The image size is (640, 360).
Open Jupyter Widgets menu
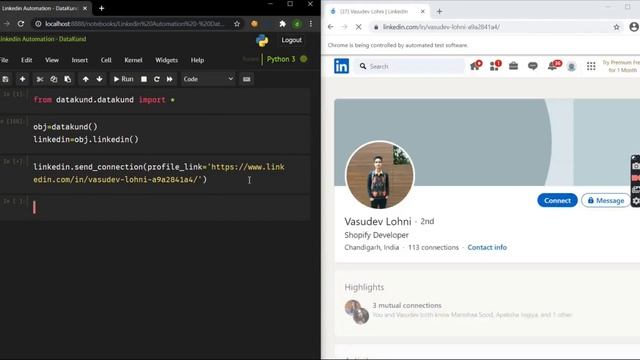167,60
